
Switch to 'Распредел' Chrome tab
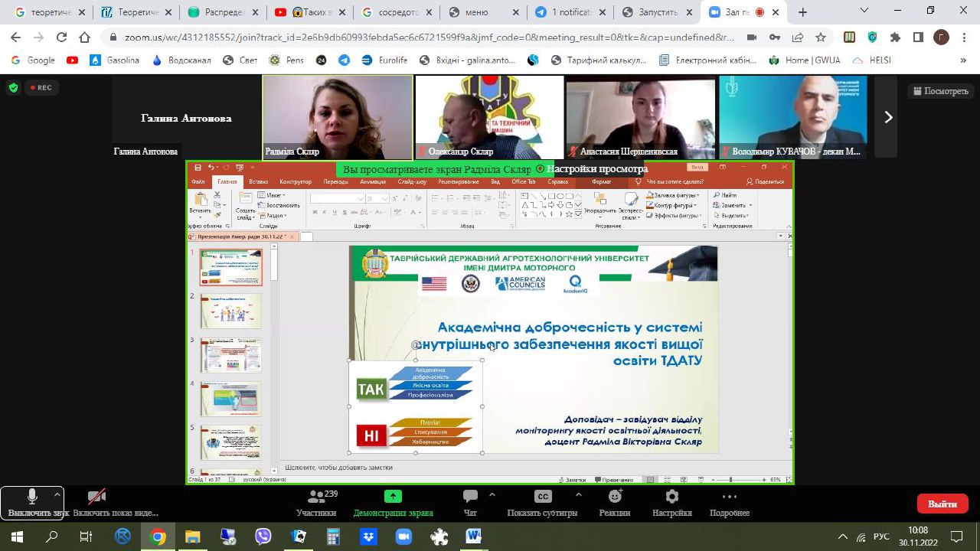pos(224,12)
